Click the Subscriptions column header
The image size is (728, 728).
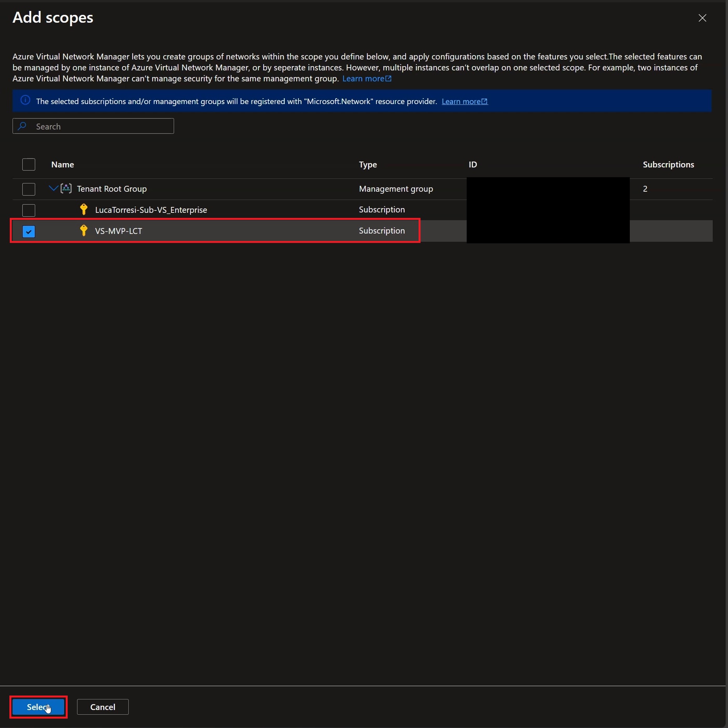tap(668, 165)
